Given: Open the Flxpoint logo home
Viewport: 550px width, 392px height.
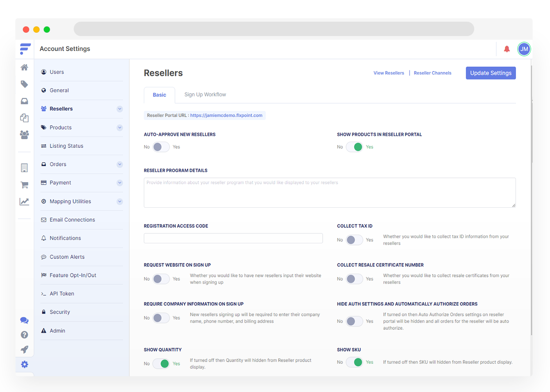Looking at the screenshot, I should click(x=25, y=49).
